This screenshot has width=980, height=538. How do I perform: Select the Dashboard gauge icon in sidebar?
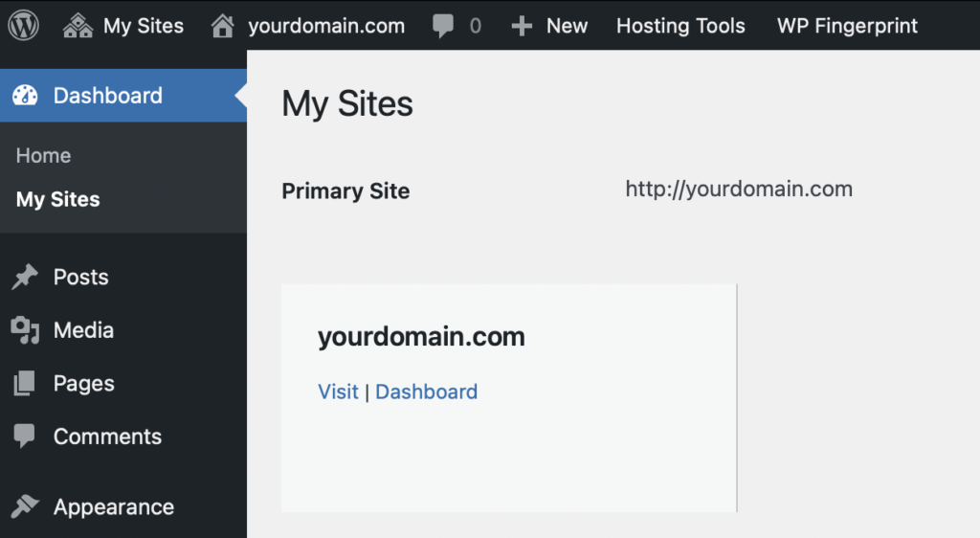tap(25, 96)
